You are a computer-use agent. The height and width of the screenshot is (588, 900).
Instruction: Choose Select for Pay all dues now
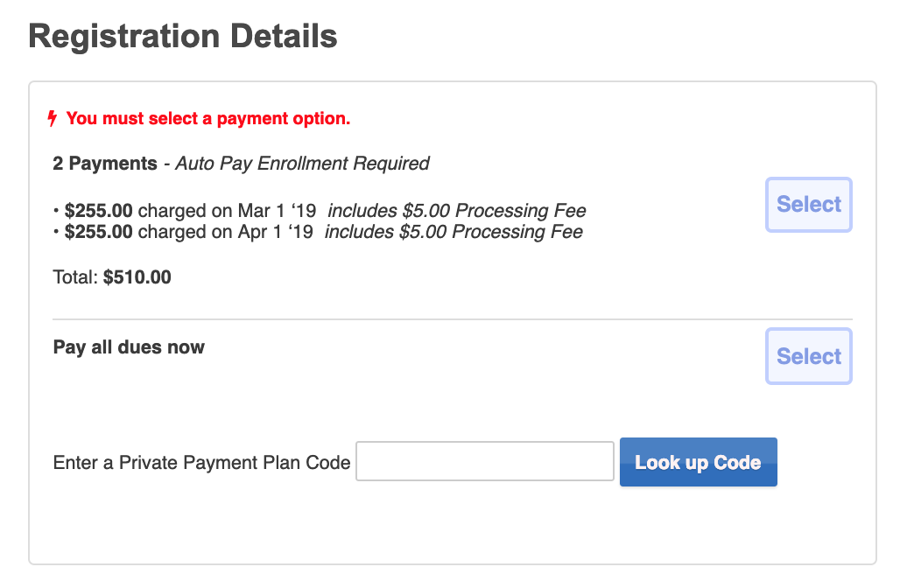[x=808, y=356]
